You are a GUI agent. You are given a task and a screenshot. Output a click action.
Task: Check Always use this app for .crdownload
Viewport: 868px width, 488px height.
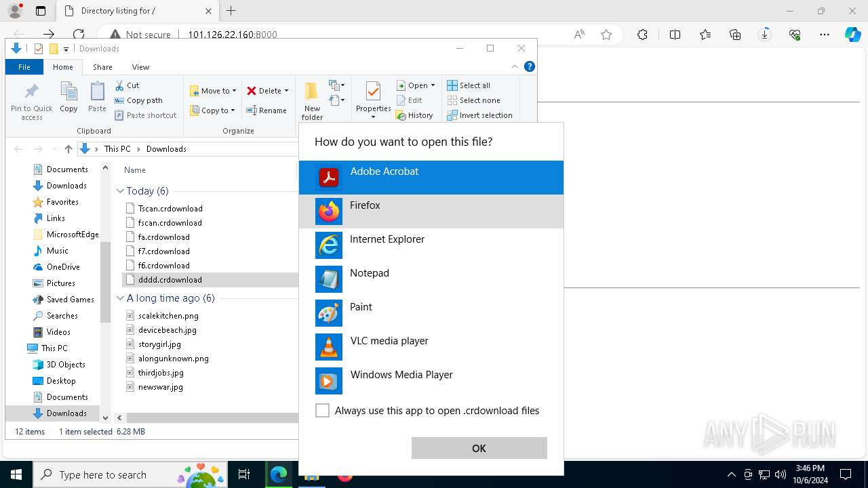[322, 411]
